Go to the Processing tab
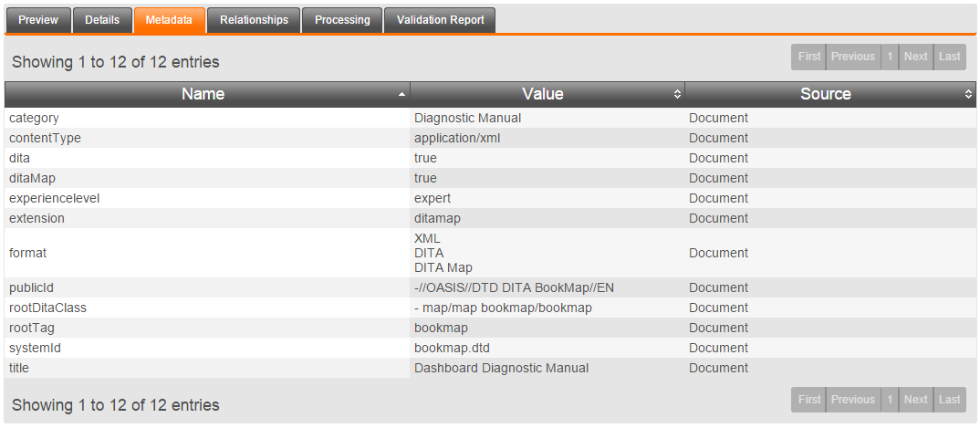The height and width of the screenshot is (428, 980). click(342, 20)
